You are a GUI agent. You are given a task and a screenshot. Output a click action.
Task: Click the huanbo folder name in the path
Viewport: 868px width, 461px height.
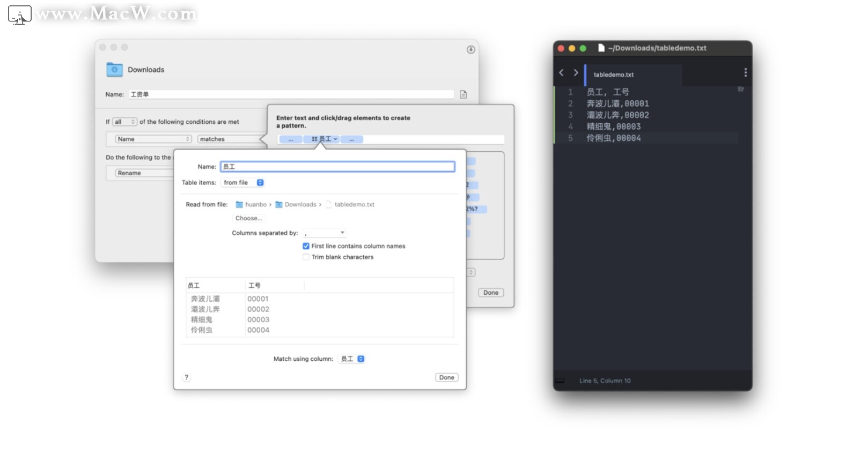click(256, 205)
